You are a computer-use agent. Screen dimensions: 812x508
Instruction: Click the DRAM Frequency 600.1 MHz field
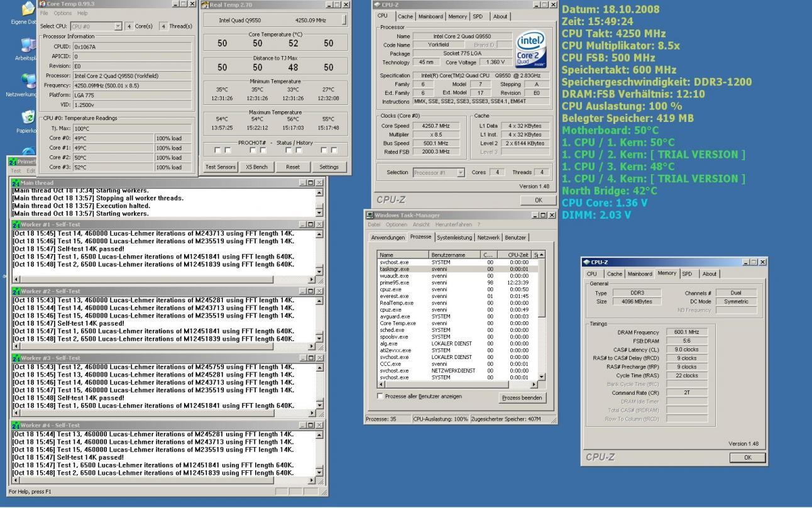coord(686,332)
